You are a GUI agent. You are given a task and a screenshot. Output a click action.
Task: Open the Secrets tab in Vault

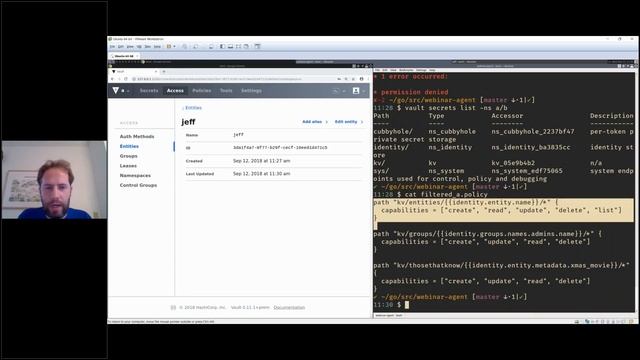click(149, 91)
